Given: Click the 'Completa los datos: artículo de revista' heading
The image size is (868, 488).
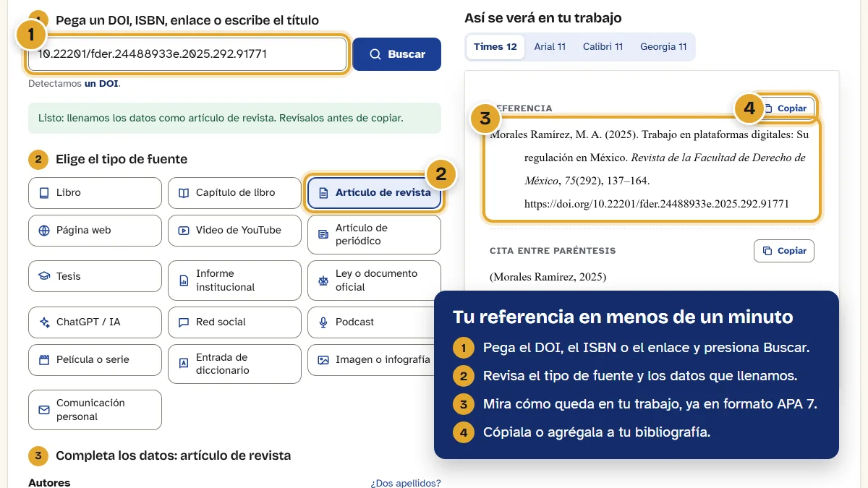Looking at the screenshot, I should click(174, 455).
